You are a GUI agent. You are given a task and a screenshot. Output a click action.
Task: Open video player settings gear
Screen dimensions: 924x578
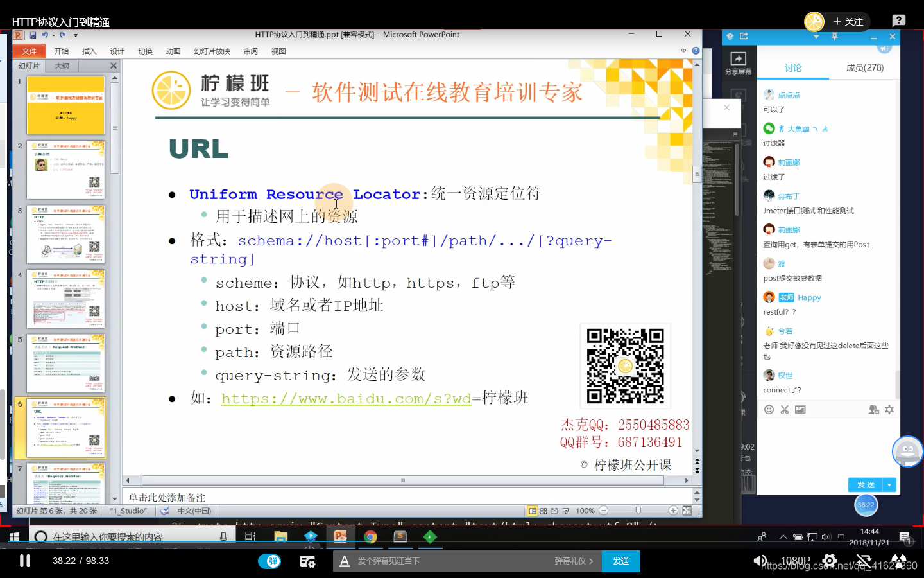pos(830,561)
